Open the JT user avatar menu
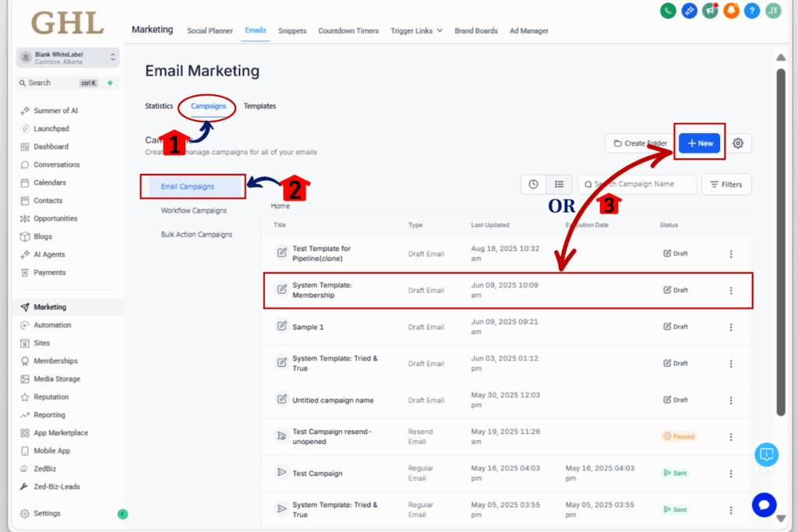This screenshot has height=532, width=798. 773,10
